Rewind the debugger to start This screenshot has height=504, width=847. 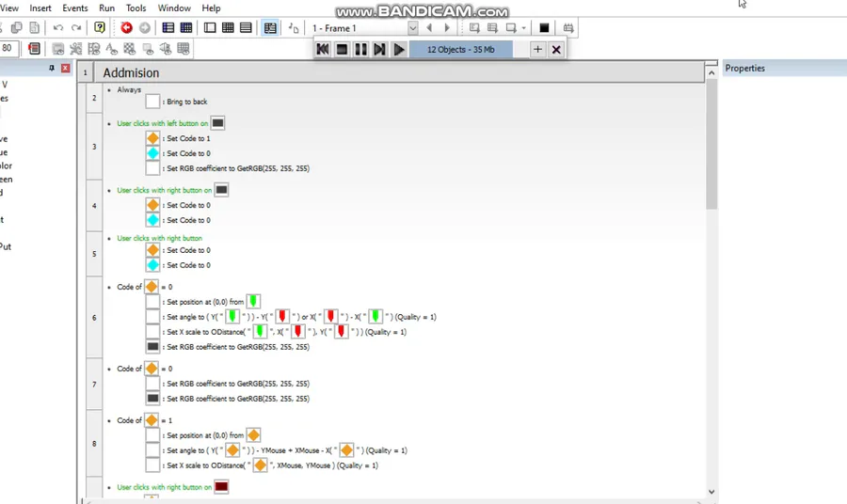point(323,49)
